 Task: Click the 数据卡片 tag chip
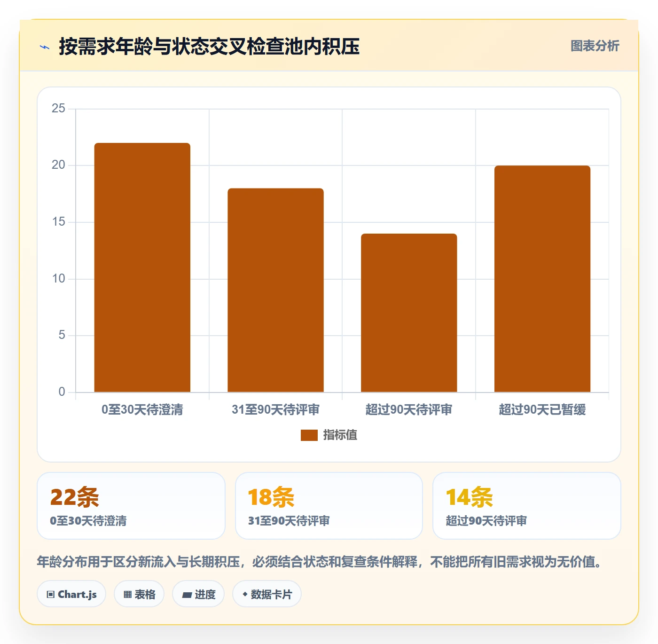tap(267, 594)
